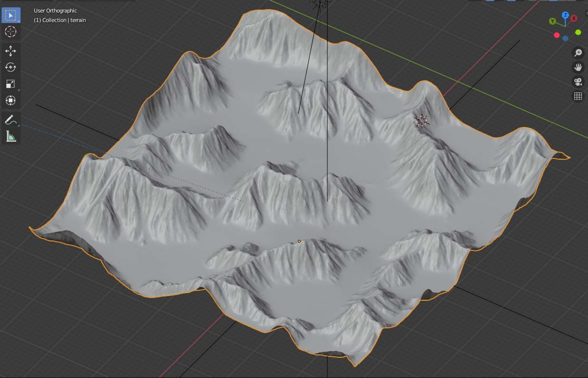Snap view to X axis on gizmo
588x378 pixels.
574,18
